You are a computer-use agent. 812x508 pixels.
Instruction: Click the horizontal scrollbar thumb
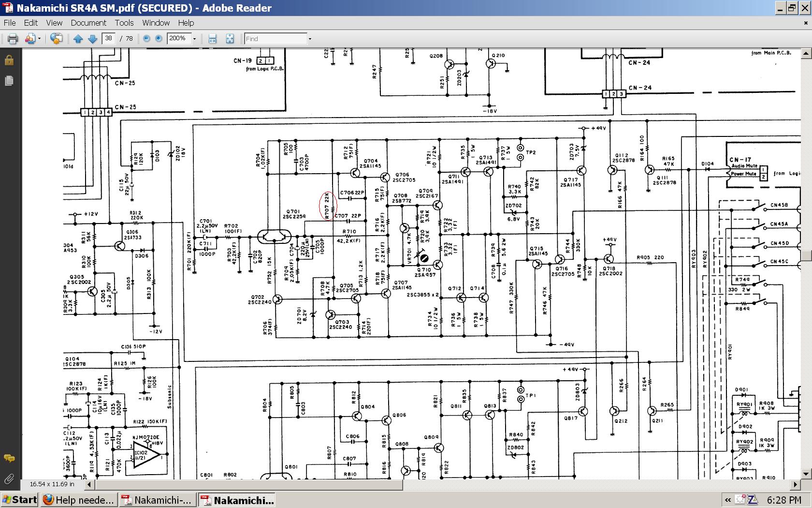(x=248, y=484)
